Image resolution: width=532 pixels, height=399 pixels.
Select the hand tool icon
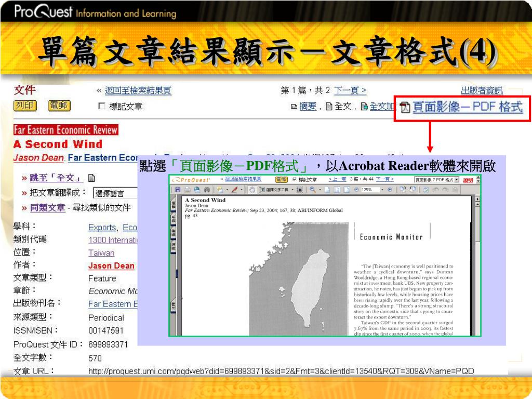pos(252,190)
